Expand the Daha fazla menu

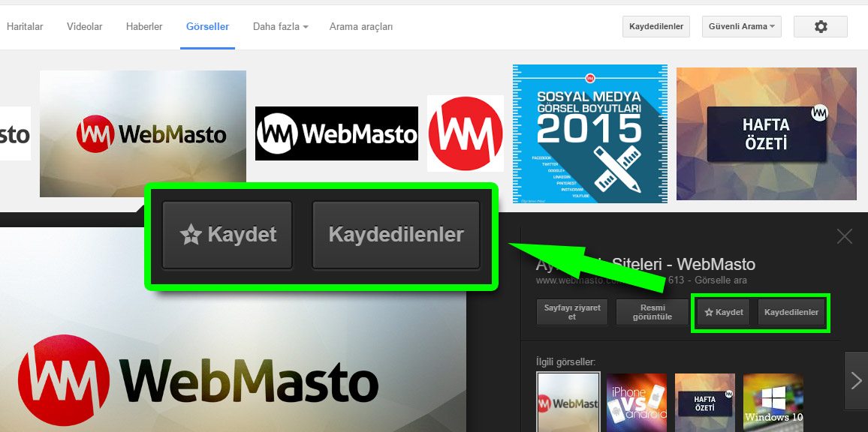pyautogui.click(x=281, y=26)
